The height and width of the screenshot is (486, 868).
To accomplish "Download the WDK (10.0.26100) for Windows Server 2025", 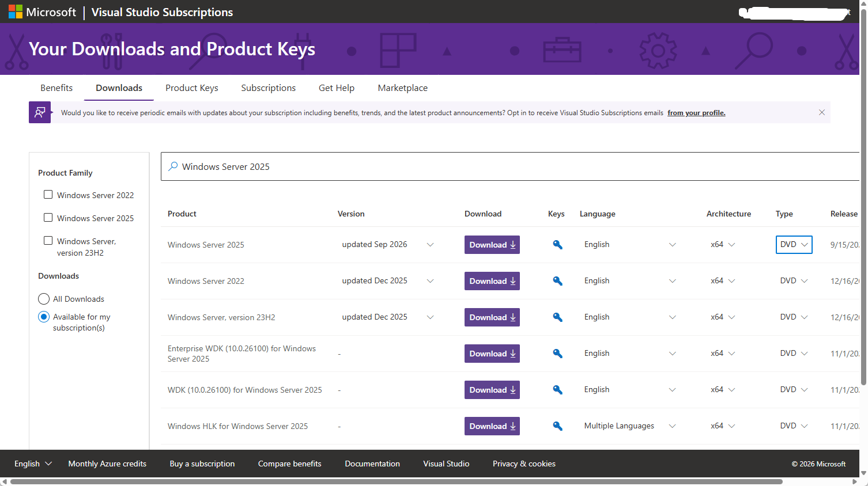I will point(492,390).
